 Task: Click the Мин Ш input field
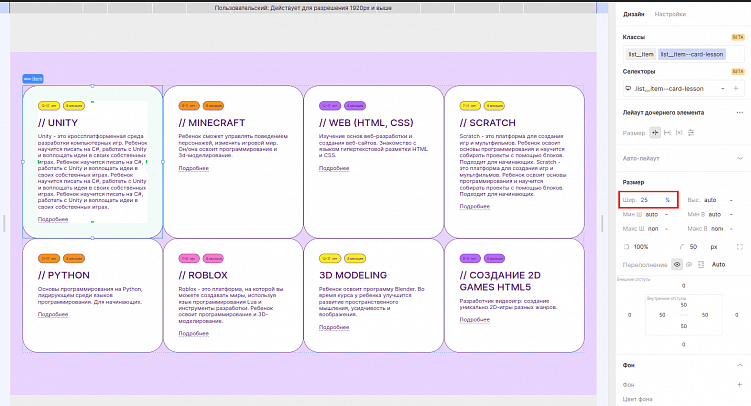pyautogui.click(x=652, y=214)
